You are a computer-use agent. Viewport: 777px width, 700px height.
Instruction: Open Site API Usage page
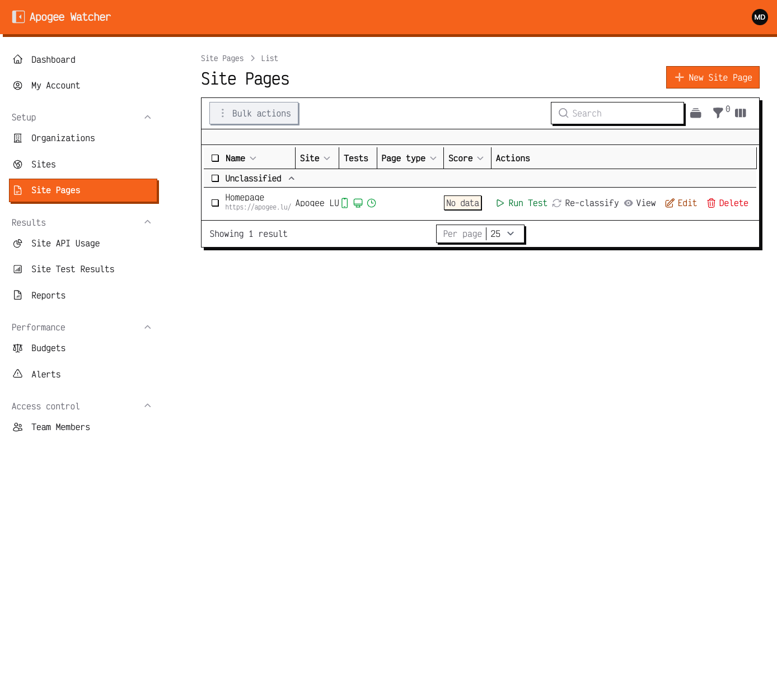pos(83,243)
